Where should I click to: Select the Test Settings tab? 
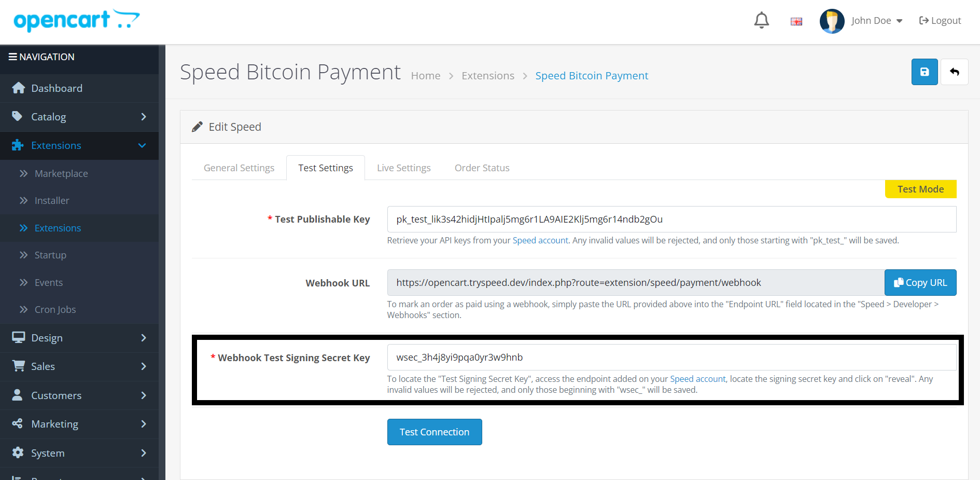coord(326,168)
